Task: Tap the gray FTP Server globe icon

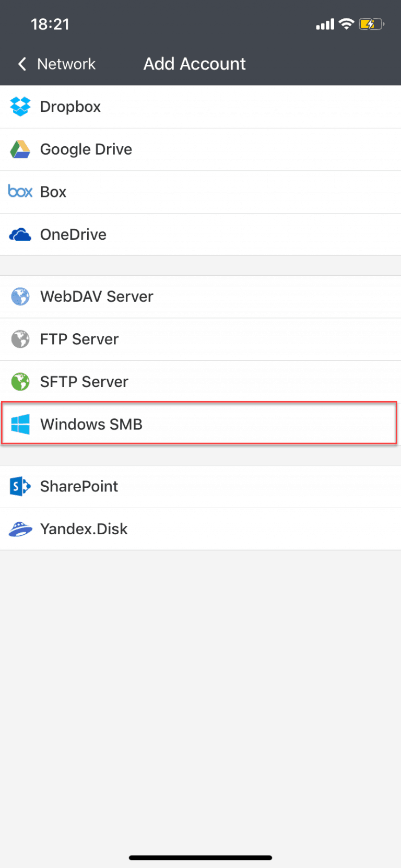Action: point(20,339)
